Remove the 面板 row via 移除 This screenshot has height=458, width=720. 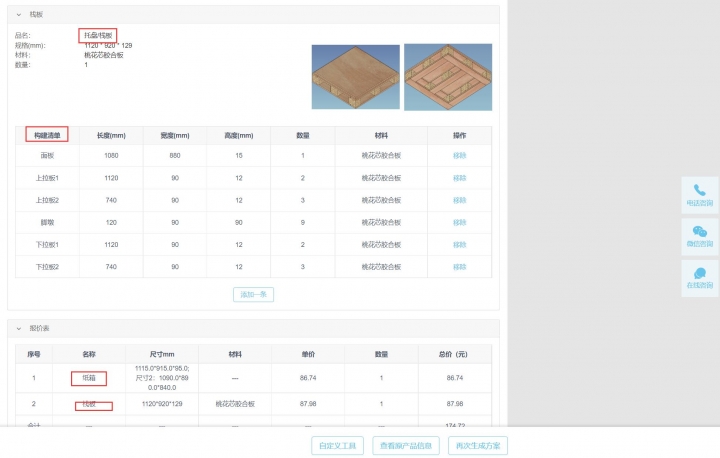tap(459, 156)
